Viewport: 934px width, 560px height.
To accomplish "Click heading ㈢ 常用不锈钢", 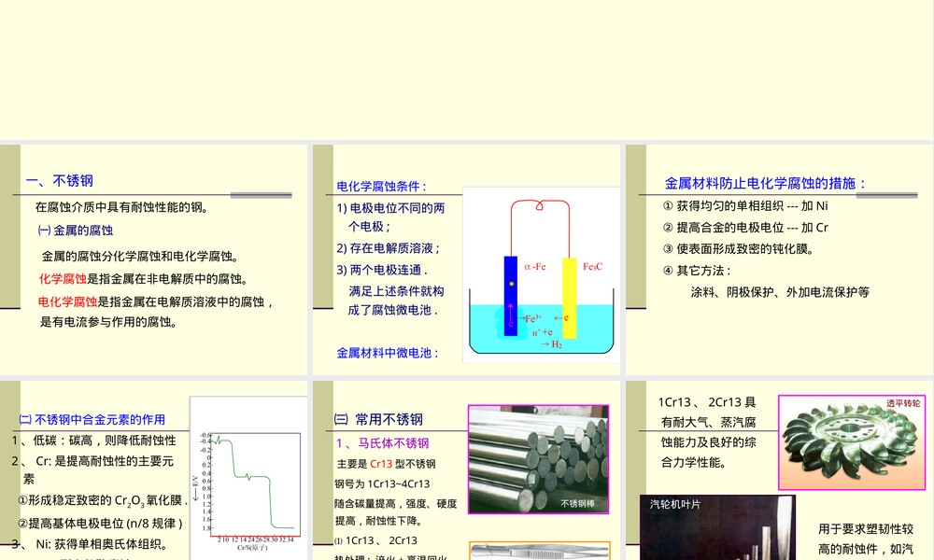I will click(379, 420).
